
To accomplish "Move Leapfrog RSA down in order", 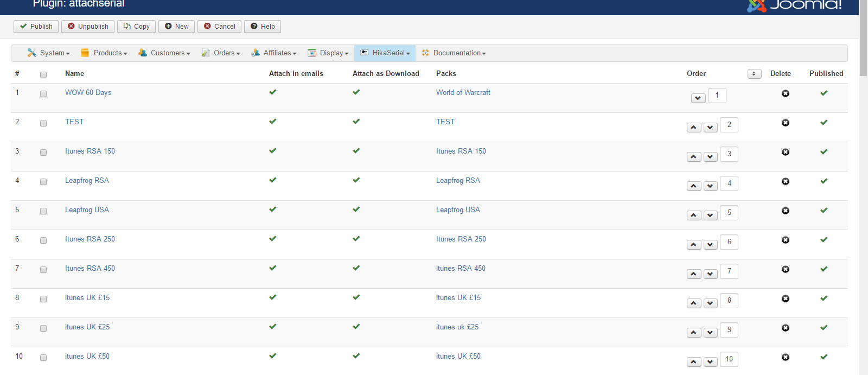I will coord(710,186).
